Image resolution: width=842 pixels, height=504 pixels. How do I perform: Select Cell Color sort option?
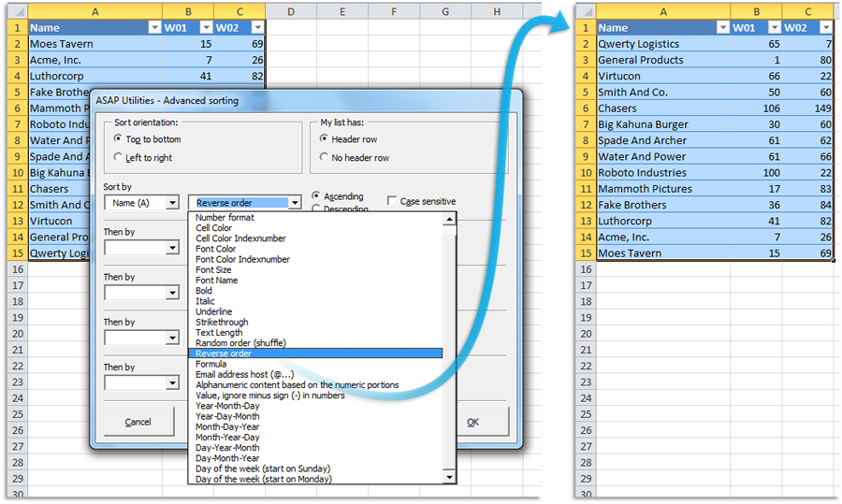315,227
